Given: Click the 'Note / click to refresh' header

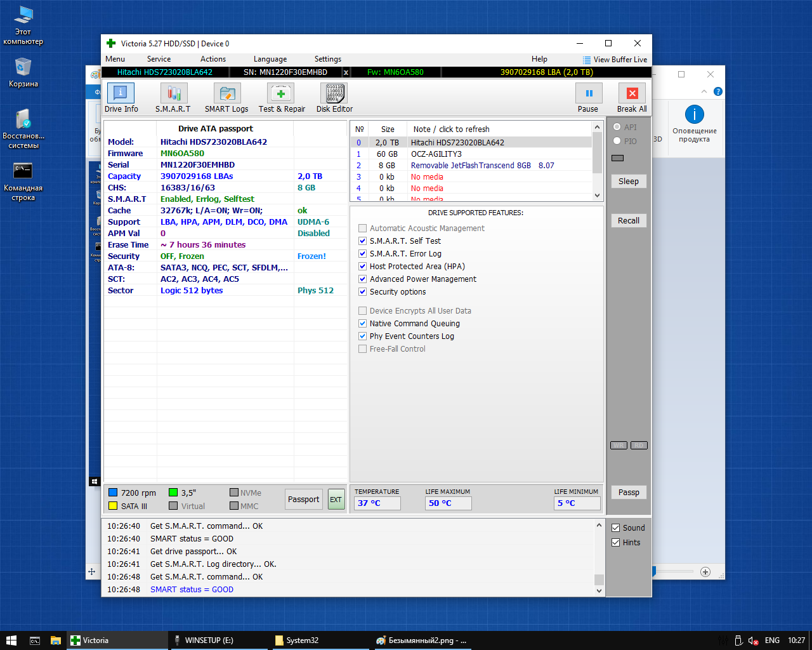Looking at the screenshot, I should (x=452, y=129).
